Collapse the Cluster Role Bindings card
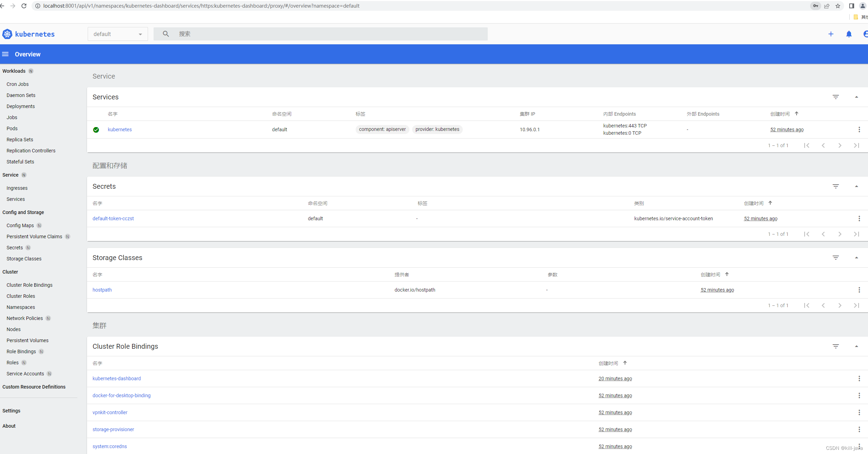 (x=857, y=346)
